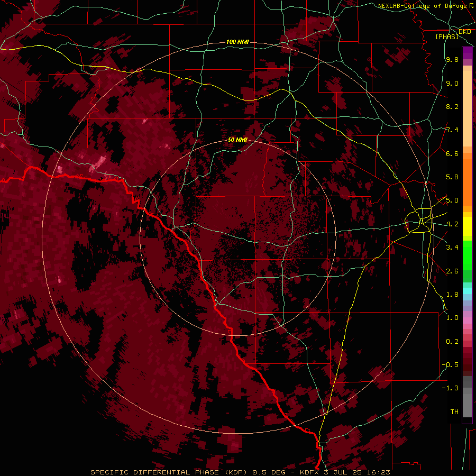Select the -0.5 scale value

[x=450, y=365]
